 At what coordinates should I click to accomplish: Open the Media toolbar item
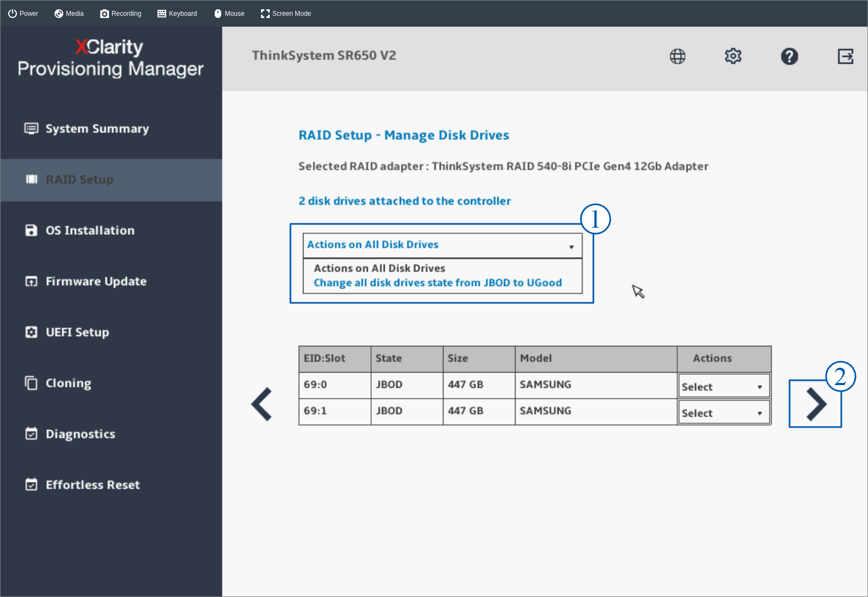[x=69, y=14]
